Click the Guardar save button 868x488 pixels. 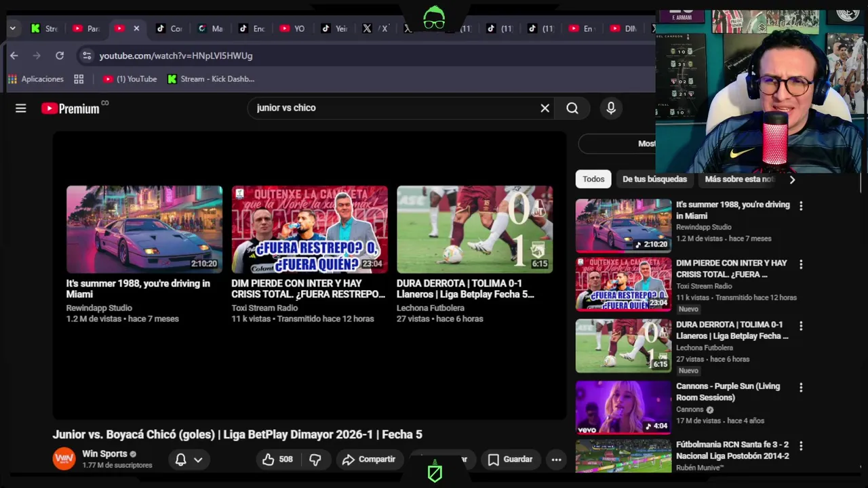pyautogui.click(x=511, y=460)
